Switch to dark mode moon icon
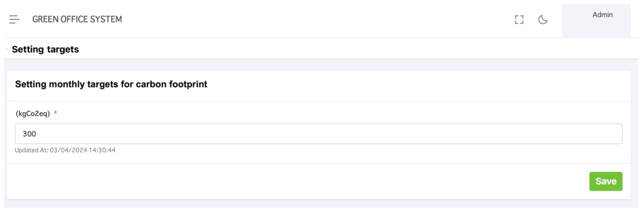 click(543, 19)
